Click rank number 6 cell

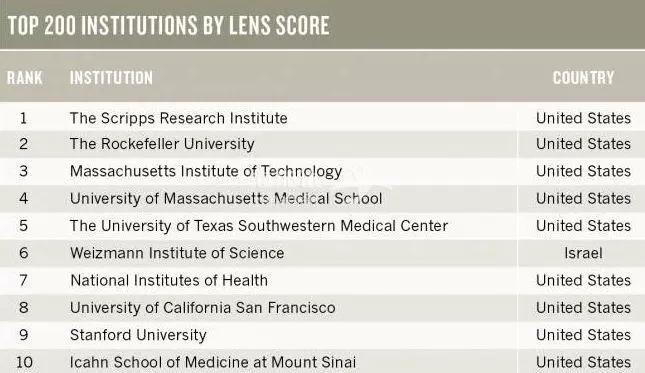pos(23,253)
